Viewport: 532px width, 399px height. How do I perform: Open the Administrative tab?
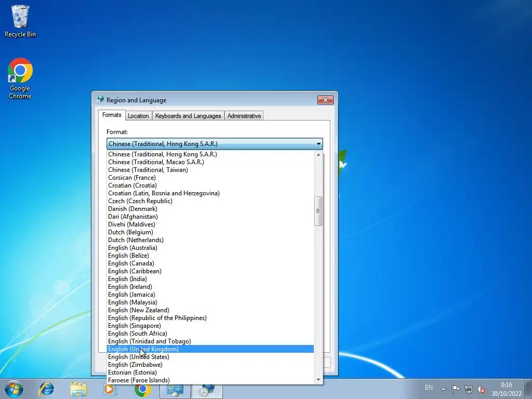click(x=244, y=116)
